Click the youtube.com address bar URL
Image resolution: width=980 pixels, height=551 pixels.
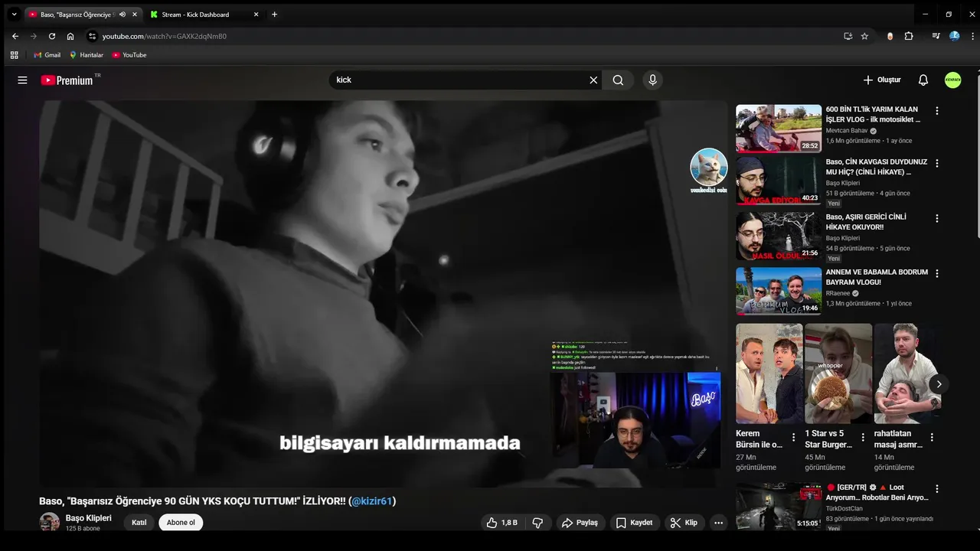click(x=165, y=36)
